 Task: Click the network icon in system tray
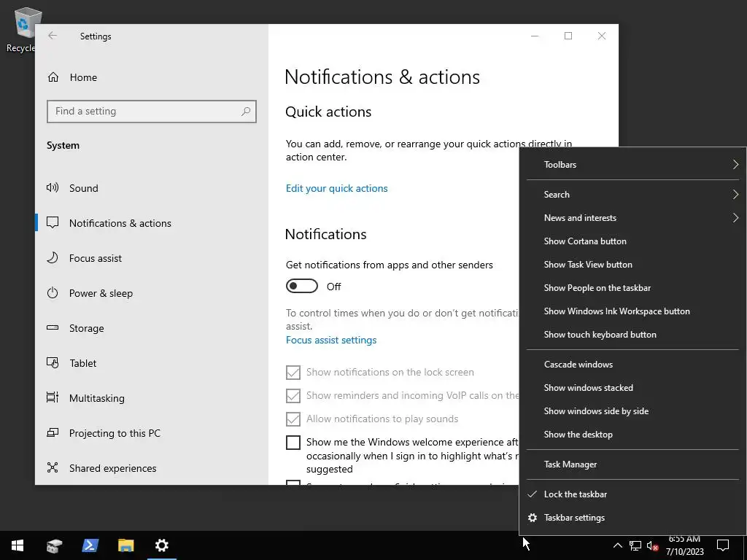coord(635,545)
